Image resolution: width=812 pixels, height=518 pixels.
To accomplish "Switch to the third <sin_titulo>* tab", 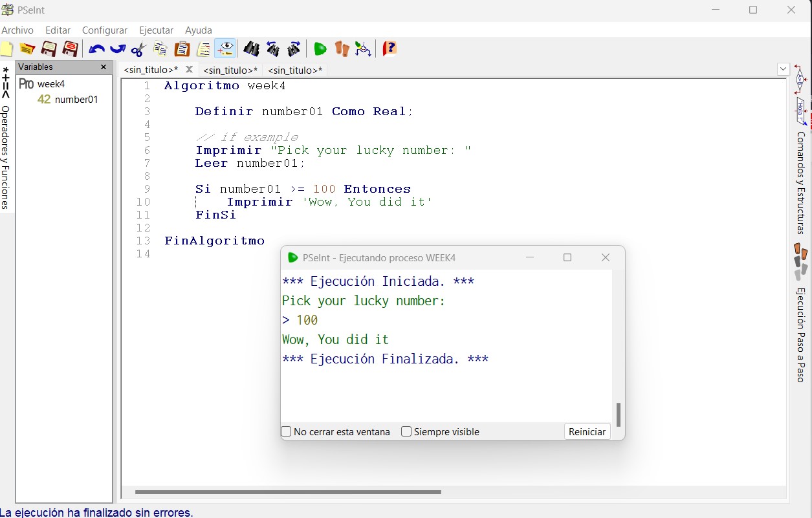I will point(294,70).
